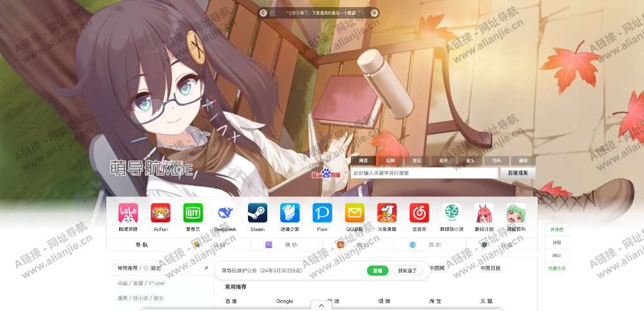Switch search to the 视频 tab

pos(390,160)
